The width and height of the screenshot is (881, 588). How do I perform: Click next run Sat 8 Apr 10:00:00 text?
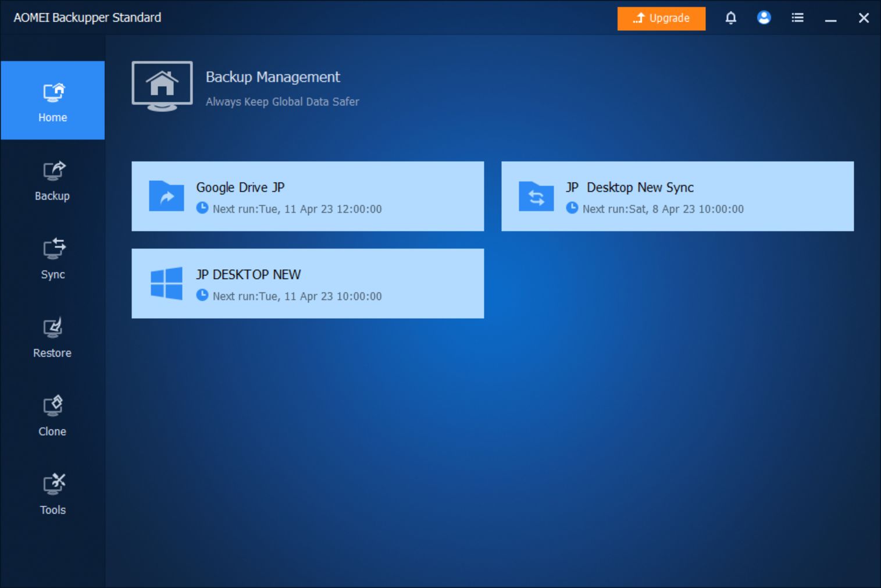coord(663,209)
